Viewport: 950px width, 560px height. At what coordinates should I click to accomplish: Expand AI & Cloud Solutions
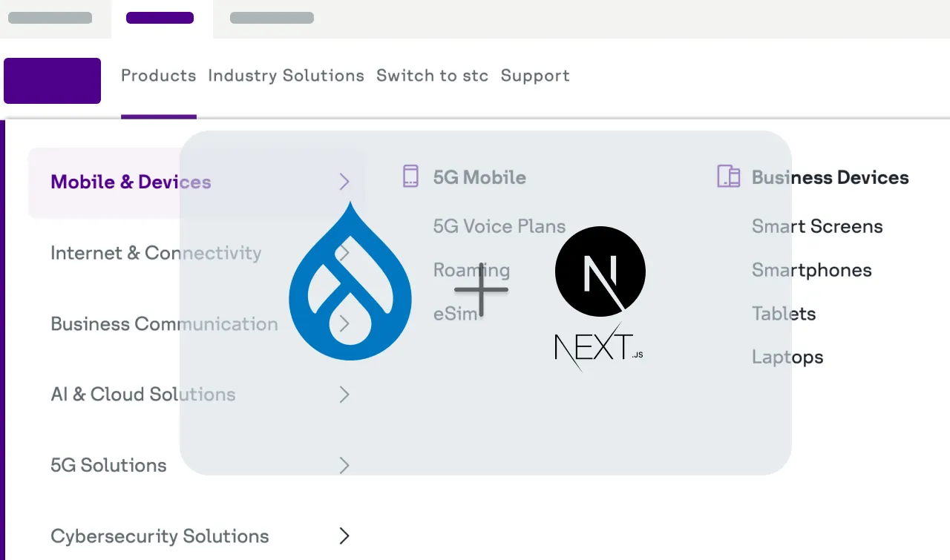pyautogui.click(x=142, y=394)
